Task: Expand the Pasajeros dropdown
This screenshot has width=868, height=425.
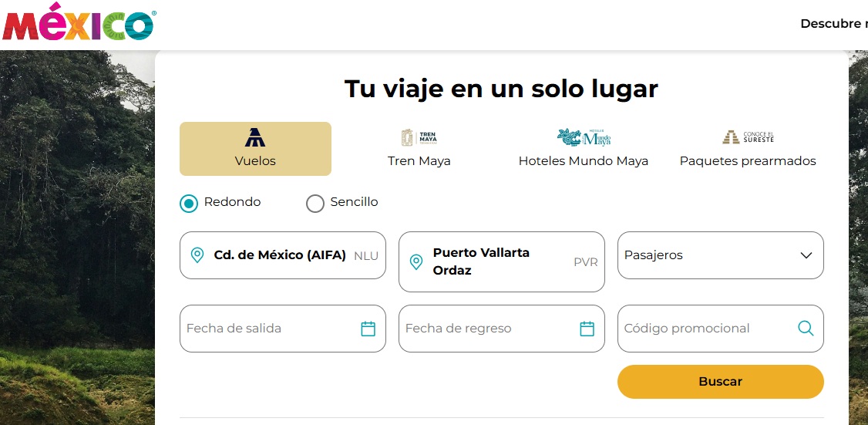Action: 721,255
